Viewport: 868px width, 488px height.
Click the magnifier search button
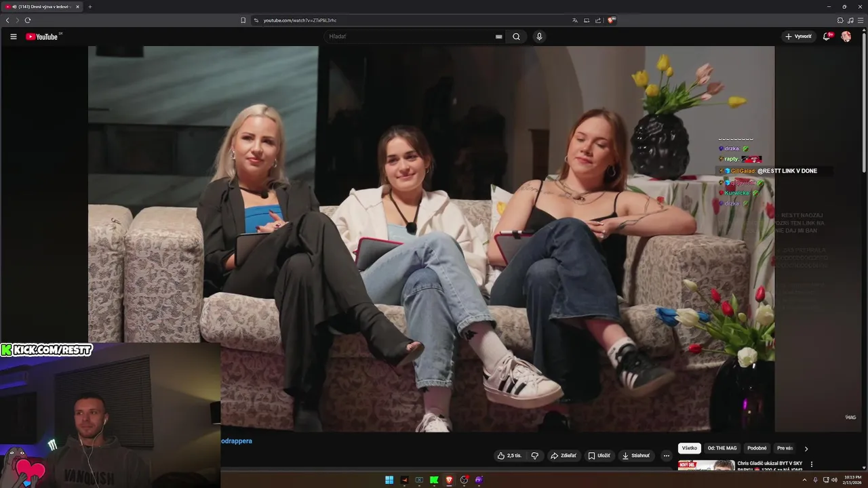[x=516, y=37]
